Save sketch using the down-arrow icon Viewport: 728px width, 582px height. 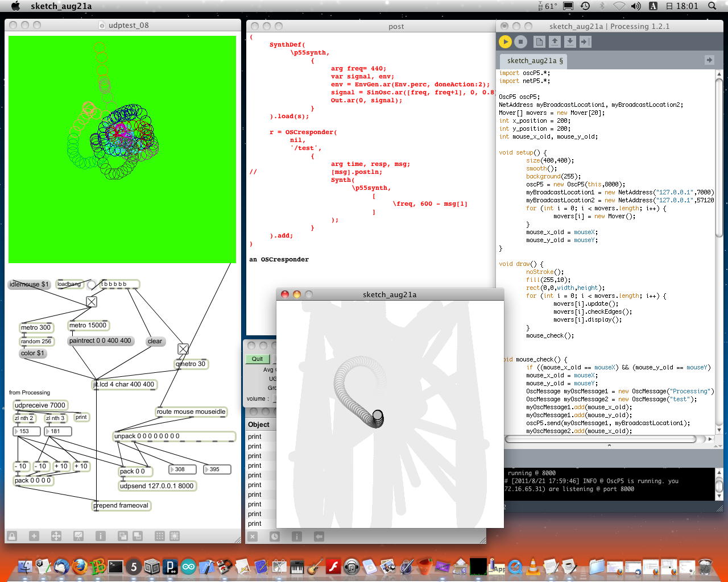click(570, 41)
